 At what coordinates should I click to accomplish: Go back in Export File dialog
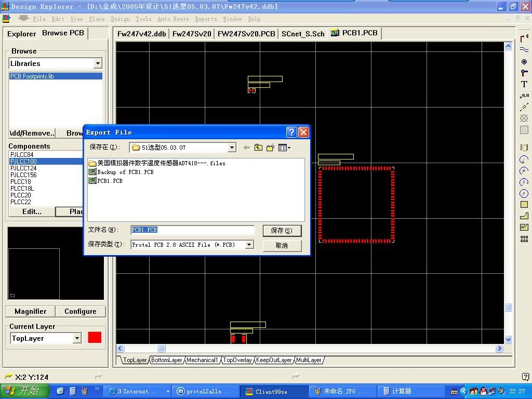tap(247, 148)
